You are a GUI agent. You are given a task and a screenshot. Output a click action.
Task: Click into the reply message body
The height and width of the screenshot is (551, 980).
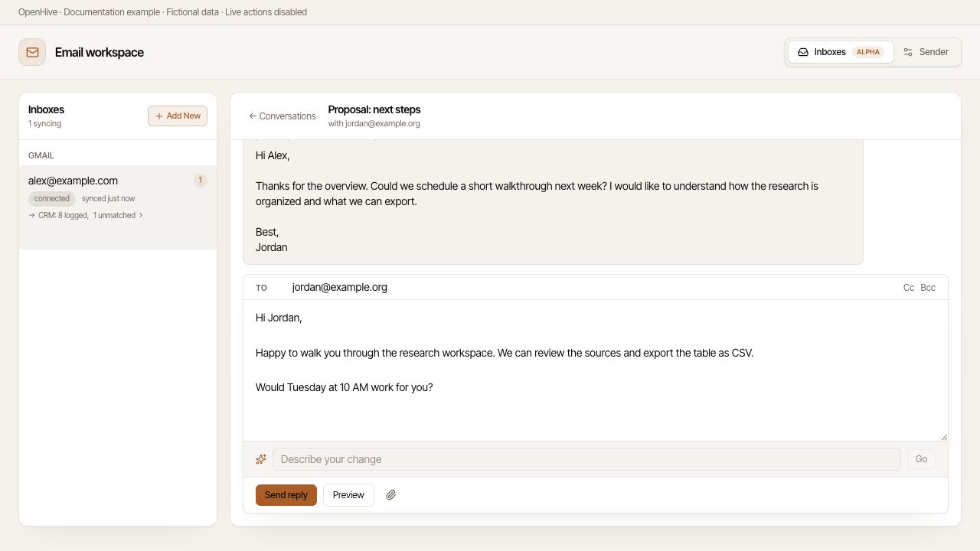tap(596, 370)
